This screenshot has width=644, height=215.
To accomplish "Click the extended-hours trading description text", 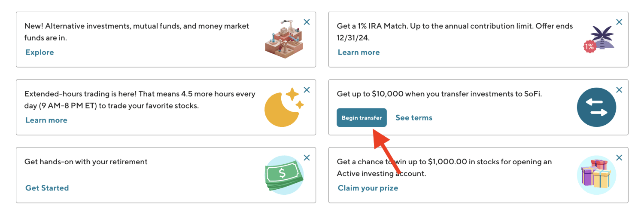I will click(x=140, y=100).
